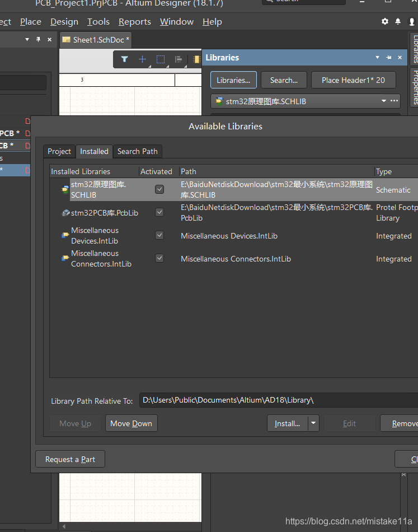Uncheck Activated for stm32 schematic library

(159, 189)
